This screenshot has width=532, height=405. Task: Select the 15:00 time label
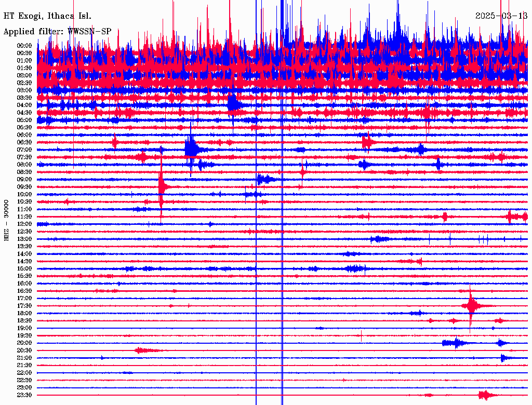click(x=24, y=268)
